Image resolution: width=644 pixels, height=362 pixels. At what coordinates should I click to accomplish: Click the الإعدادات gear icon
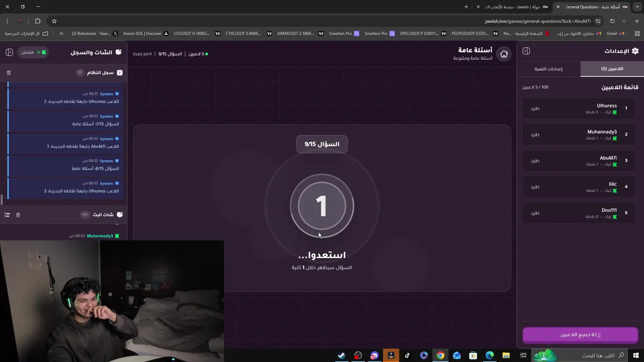[x=635, y=51]
